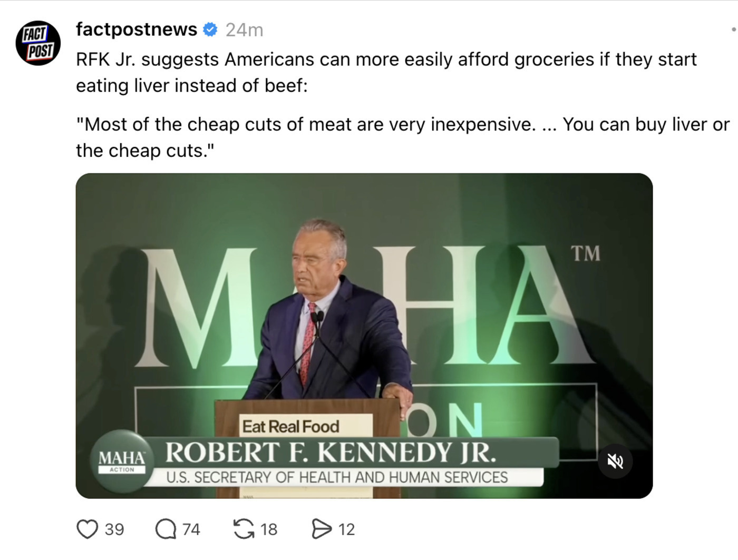The height and width of the screenshot is (560, 738).
Task: Click the repost count 18
Action: tap(269, 529)
